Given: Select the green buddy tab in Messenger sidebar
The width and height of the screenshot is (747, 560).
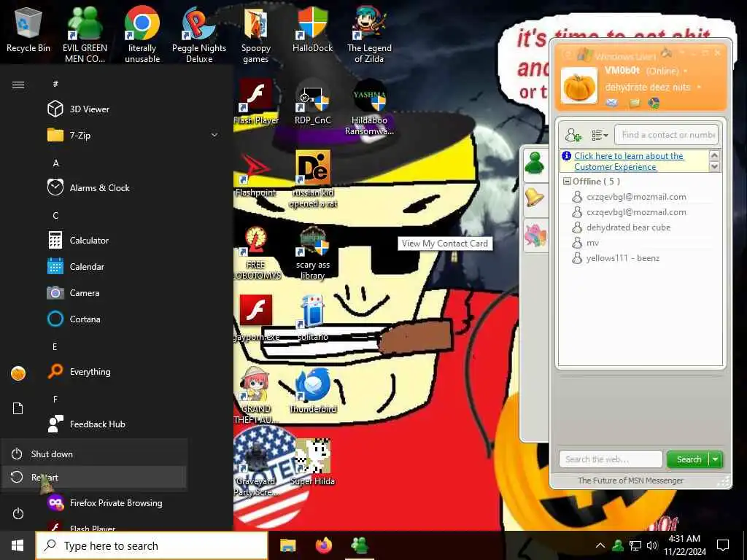Looking at the screenshot, I should tap(535, 164).
